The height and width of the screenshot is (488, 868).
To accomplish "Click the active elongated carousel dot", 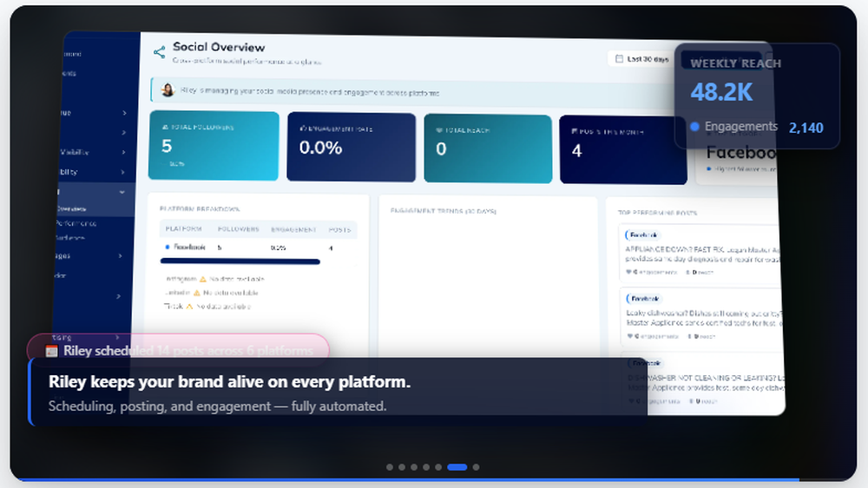I will tap(457, 467).
